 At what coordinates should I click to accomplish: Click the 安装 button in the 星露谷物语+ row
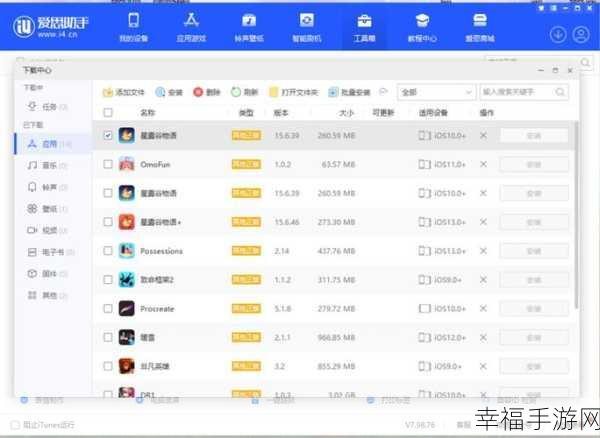534,222
